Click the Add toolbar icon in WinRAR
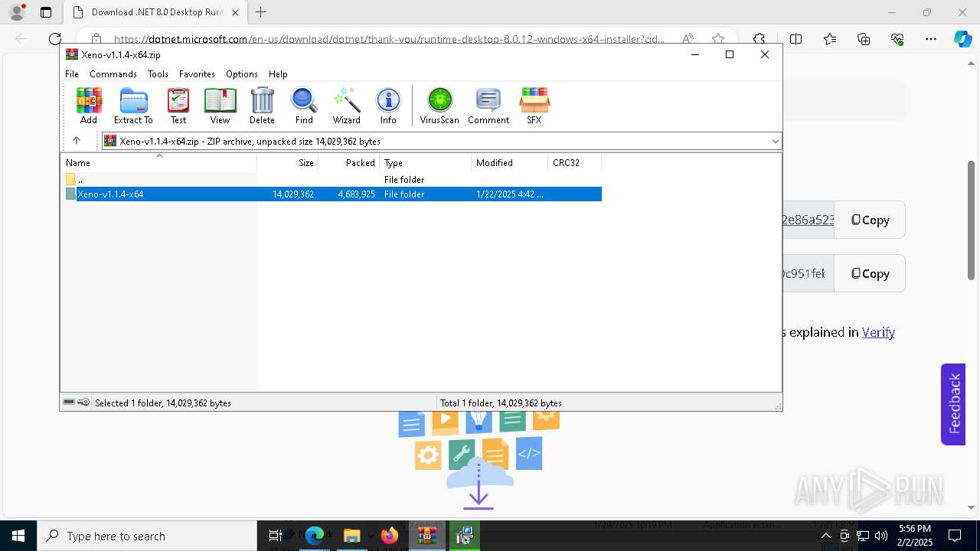 point(89,106)
